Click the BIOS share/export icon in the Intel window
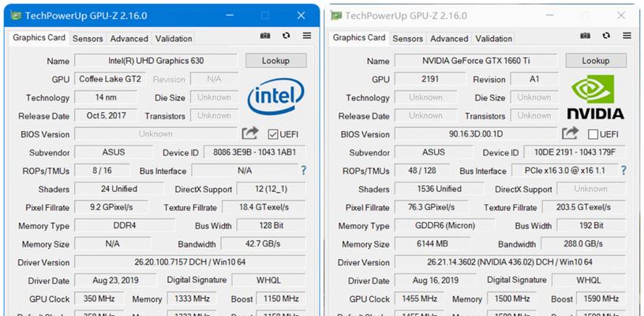The height and width of the screenshot is (316, 644). (x=250, y=134)
